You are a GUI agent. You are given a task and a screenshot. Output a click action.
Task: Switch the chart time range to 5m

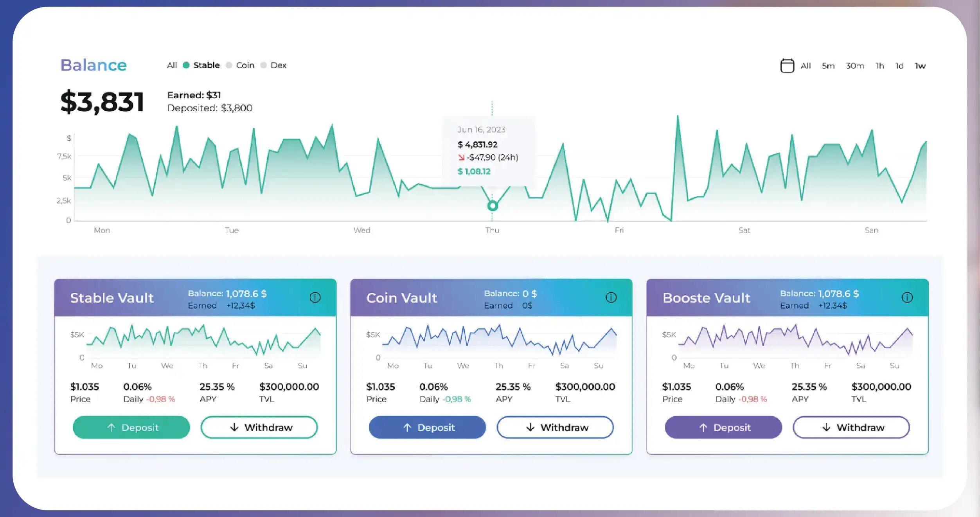[828, 66]
